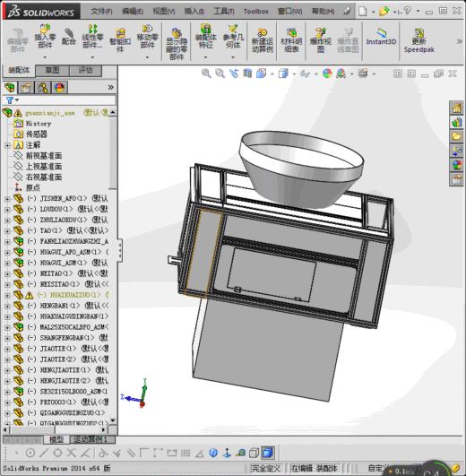Switch to the 运动算例1 motion study tab
Screen dimensions: 466x476
point(91,439)
